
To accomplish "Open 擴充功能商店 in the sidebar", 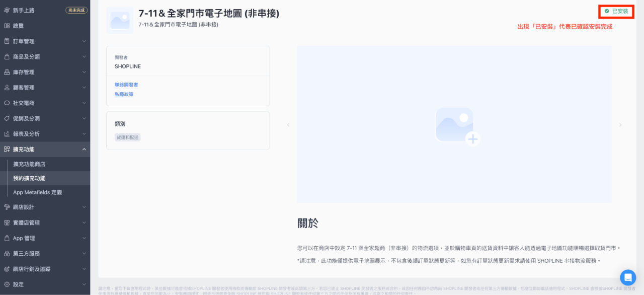I will [45, 164].
